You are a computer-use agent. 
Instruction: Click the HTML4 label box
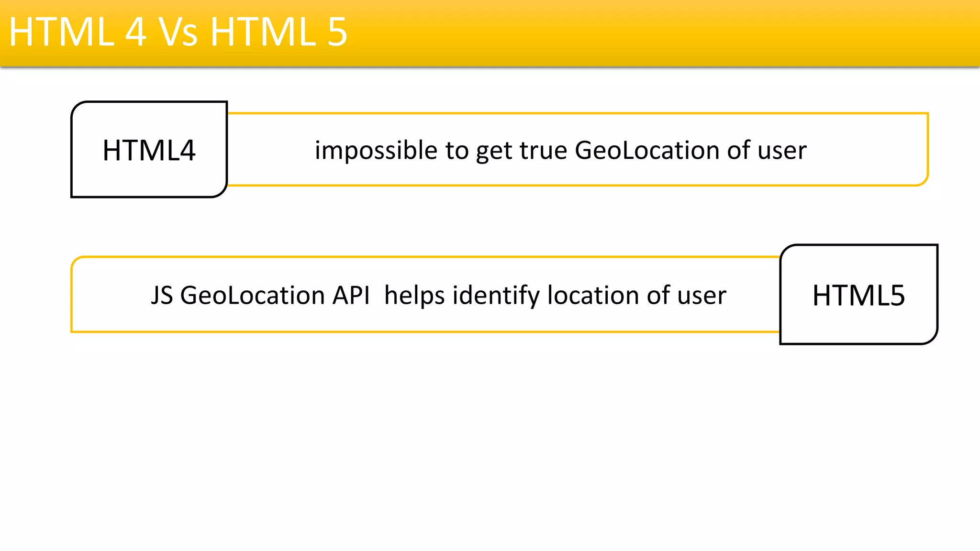[x=149, y=150]
